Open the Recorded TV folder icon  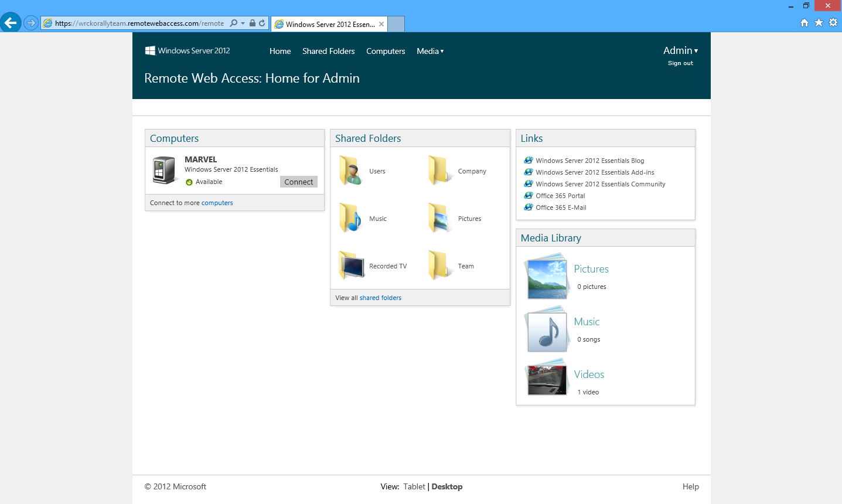pos(351,265)
